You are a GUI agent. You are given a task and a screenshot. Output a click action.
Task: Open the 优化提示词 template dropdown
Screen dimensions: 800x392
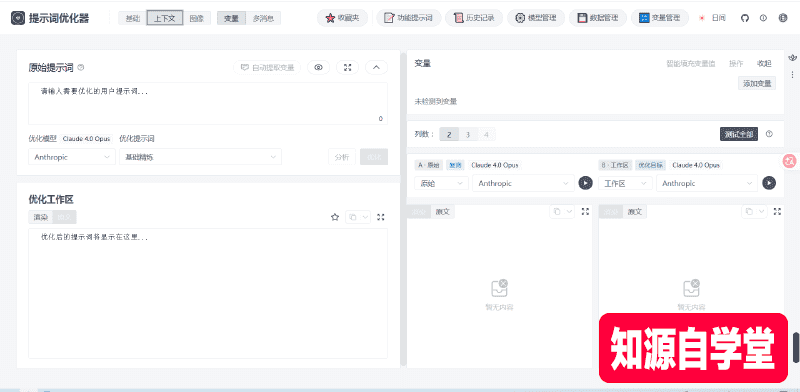click(200, 157)
